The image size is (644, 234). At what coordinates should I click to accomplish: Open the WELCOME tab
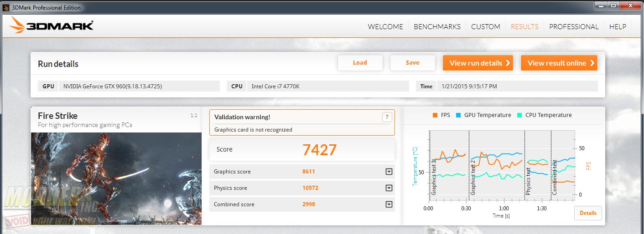(385, 26)
